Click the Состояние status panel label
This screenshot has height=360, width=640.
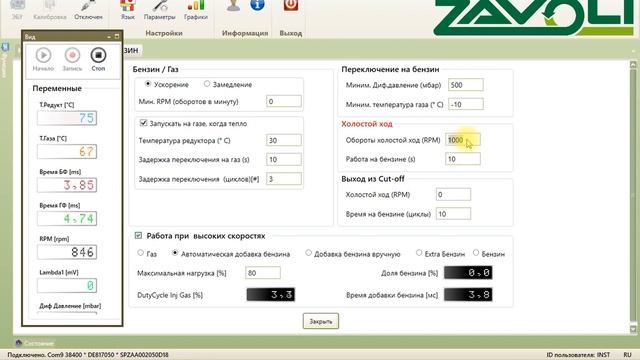click(39, 343)
